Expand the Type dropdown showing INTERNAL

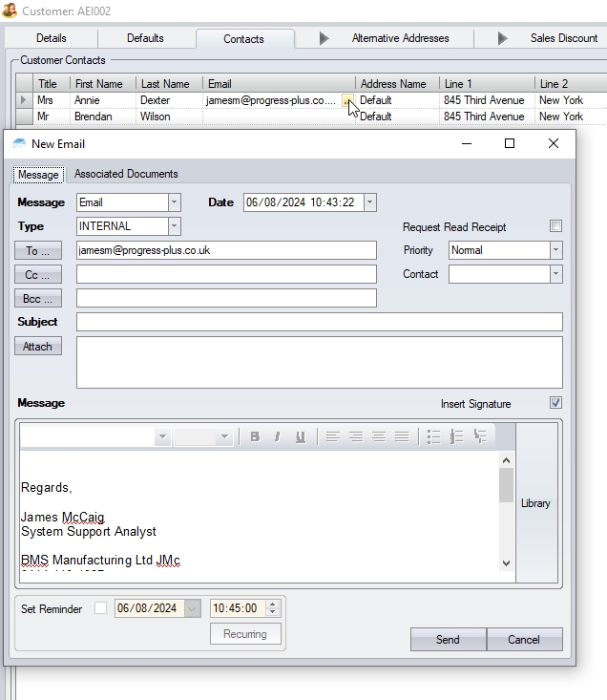pyautogui.click(x=174, y=226)
